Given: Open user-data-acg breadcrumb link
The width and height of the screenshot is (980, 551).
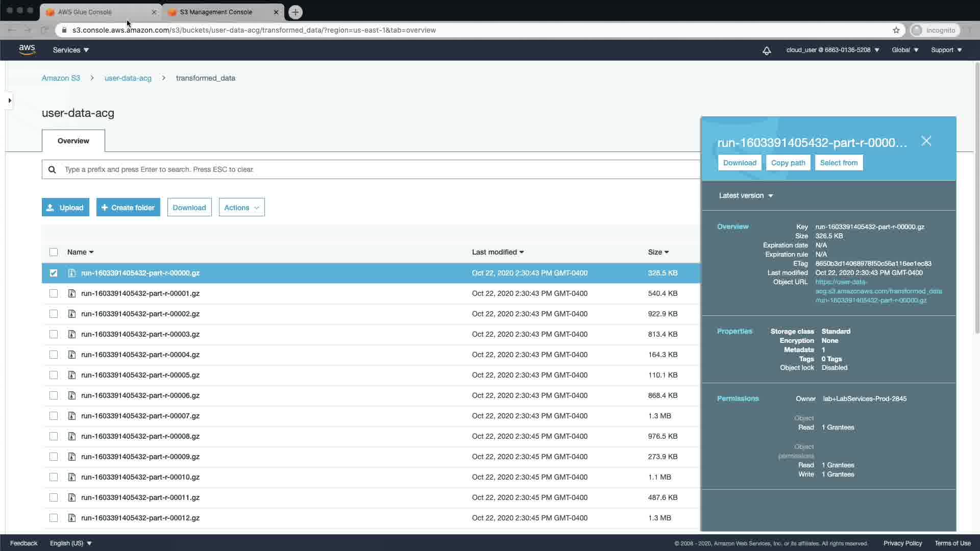Looking at the screenshot, I should 128,78.
